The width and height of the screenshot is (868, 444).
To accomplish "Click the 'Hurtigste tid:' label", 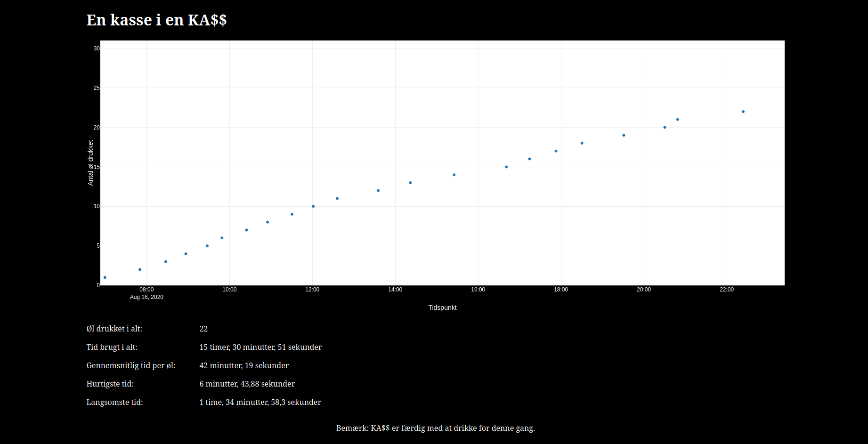I will point(110,384).
